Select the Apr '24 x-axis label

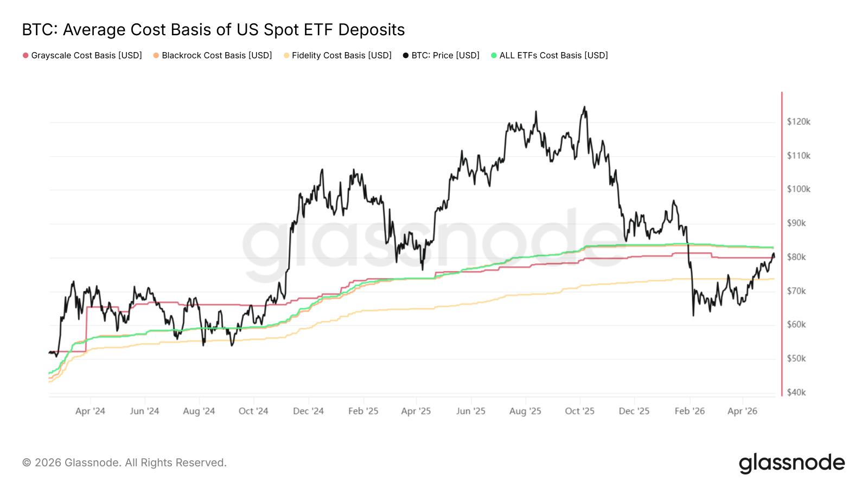[x=90, y=411]
